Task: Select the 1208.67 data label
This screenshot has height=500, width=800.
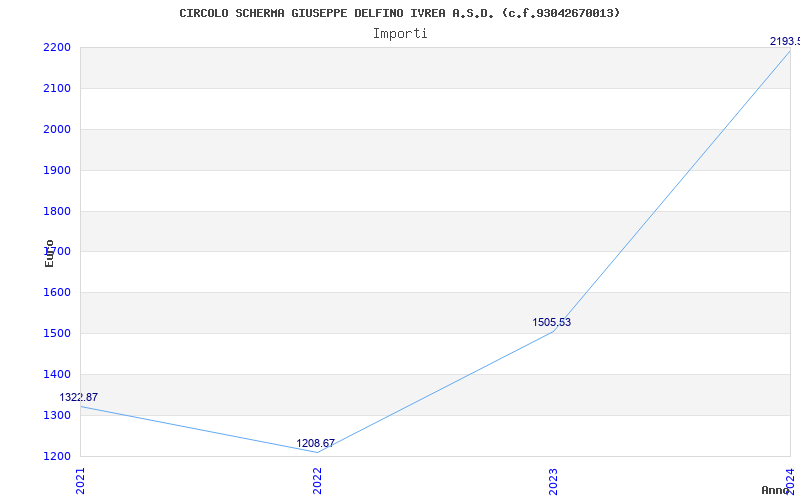Action: (x=315, y=443)
